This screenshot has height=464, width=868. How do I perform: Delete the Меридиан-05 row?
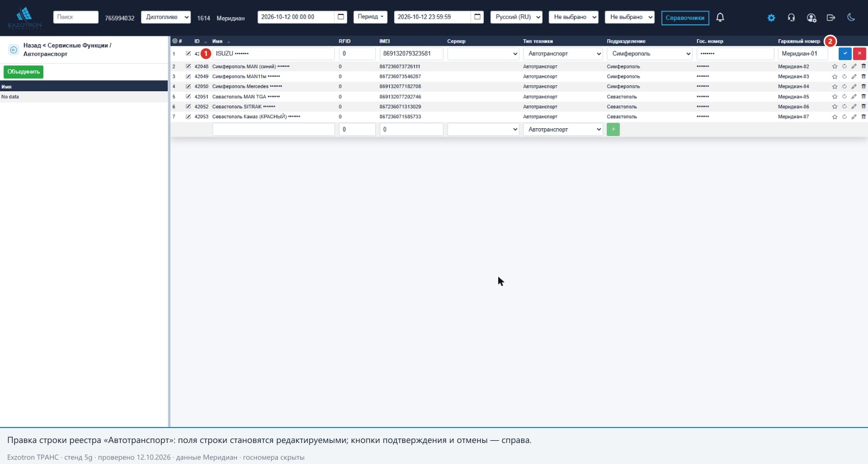(x=864, y=96)
